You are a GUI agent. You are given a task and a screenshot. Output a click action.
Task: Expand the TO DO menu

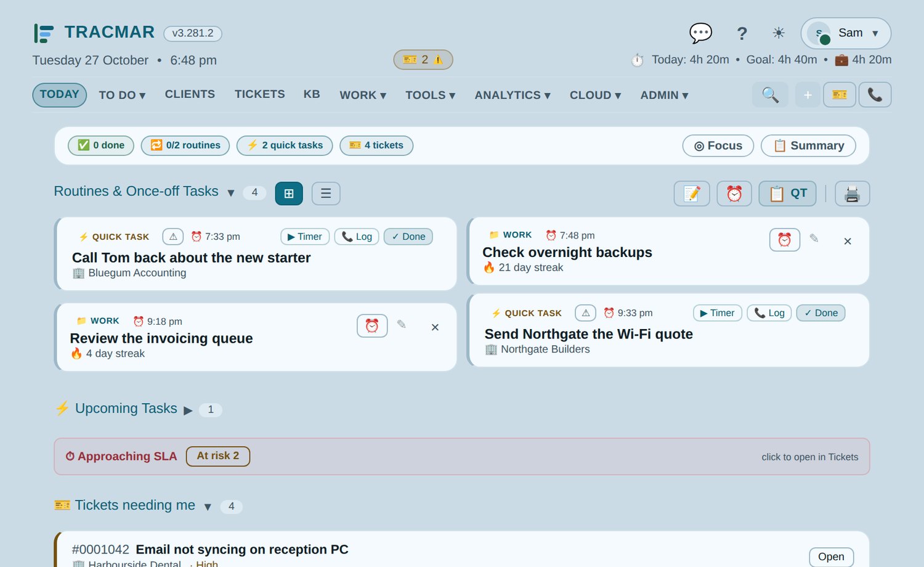(122, 96)
